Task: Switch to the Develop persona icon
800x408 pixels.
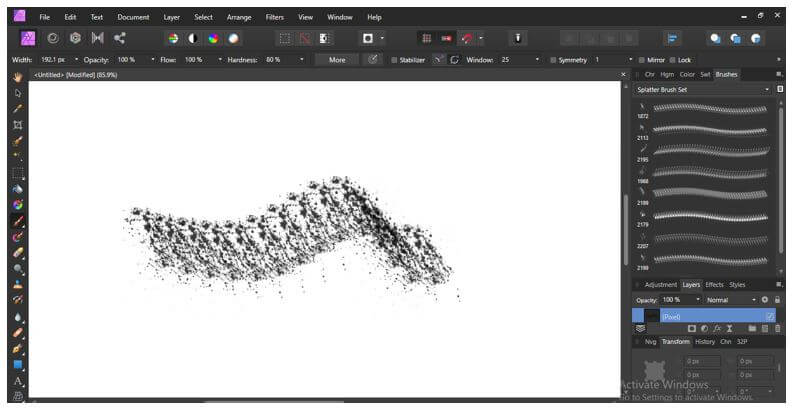Action: pyautogui.click(x=76, y=38)
